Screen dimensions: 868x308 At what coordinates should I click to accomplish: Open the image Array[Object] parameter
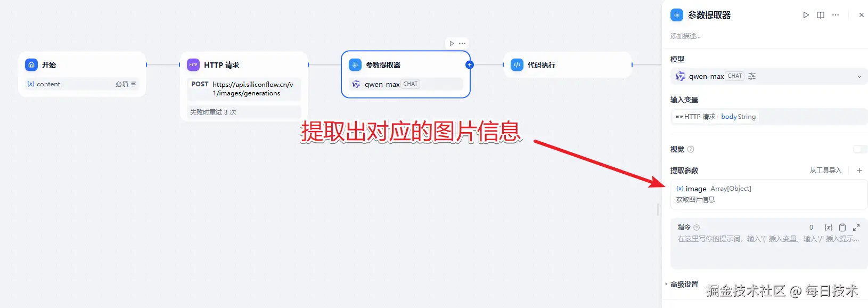[768, 194]
